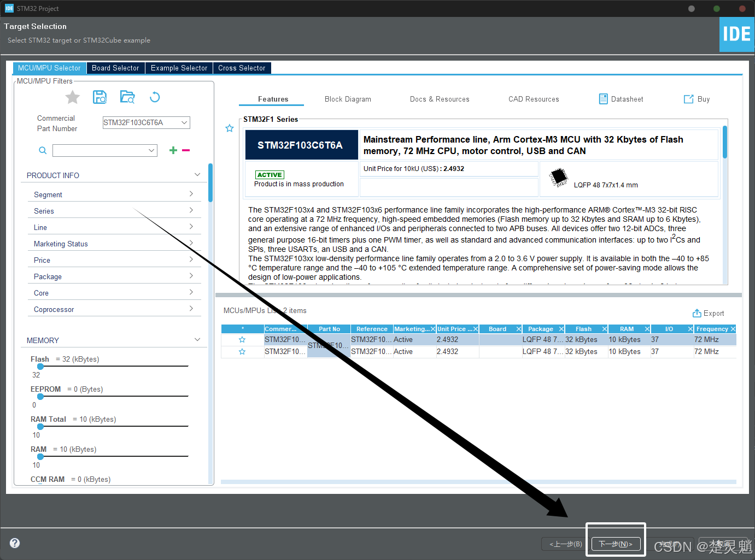Go back with the 上一步(B) button
This screenshot has height=560, width=755.
565,544
